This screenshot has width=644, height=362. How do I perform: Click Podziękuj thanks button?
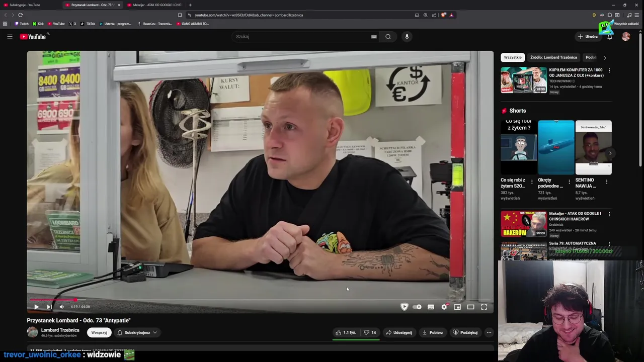pos(465,332)
